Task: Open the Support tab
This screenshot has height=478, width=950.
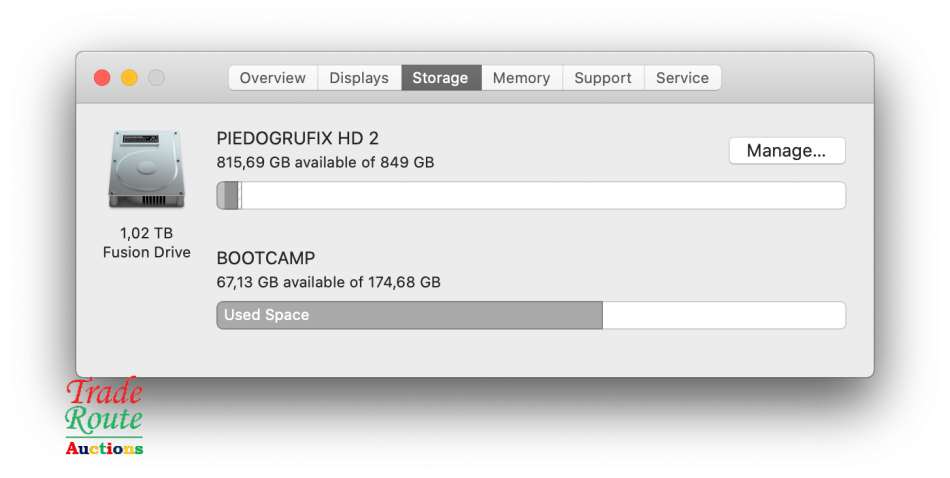Action: pos(603,78)
